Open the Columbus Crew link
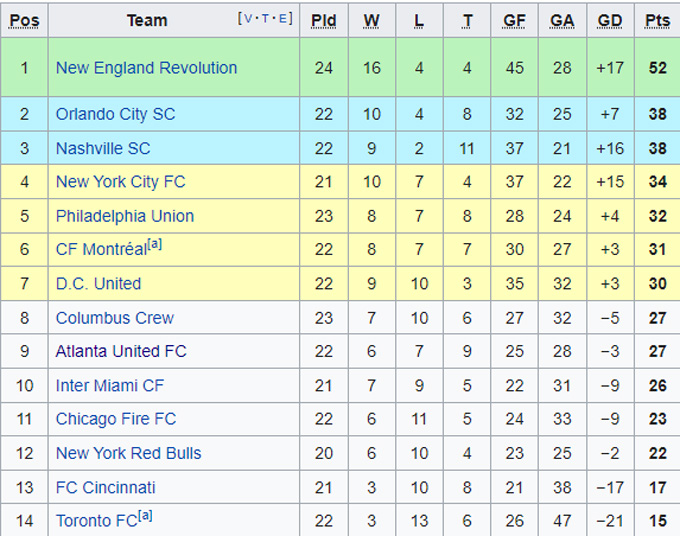The height and width of the screenshot is (536, 680). point(114,318)
